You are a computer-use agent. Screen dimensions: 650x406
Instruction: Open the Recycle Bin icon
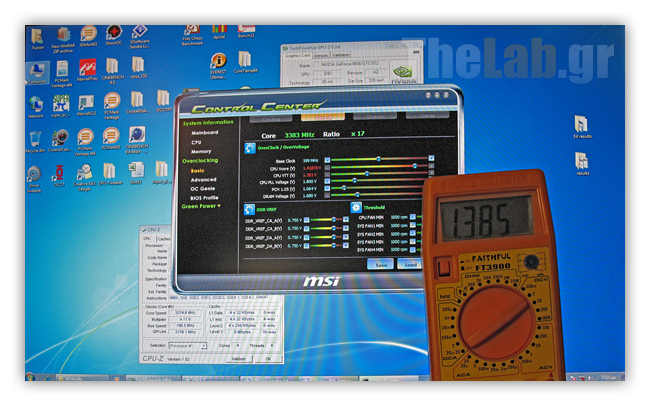(36, 135)
